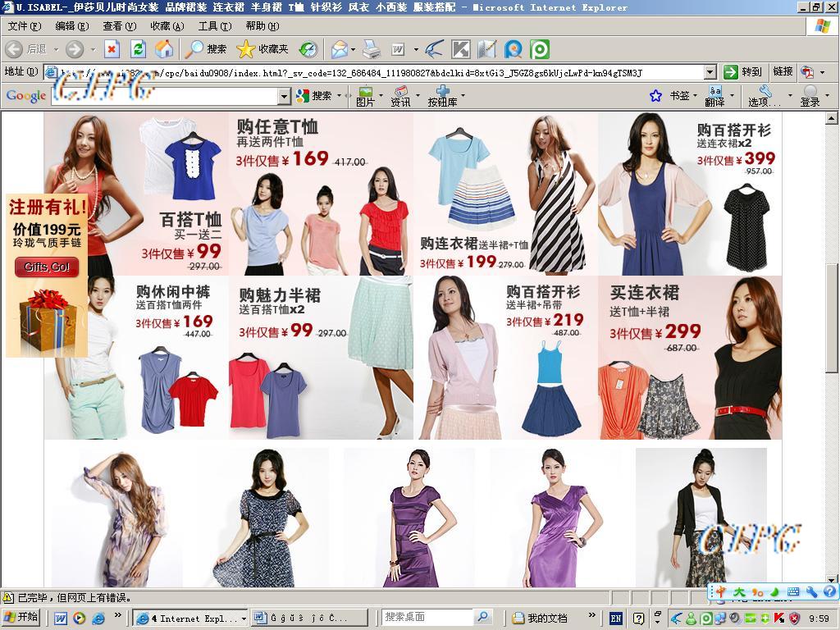Click the K logo toolbar icon
The height and width of the screenshot is (630, 840).
(461, 49)
